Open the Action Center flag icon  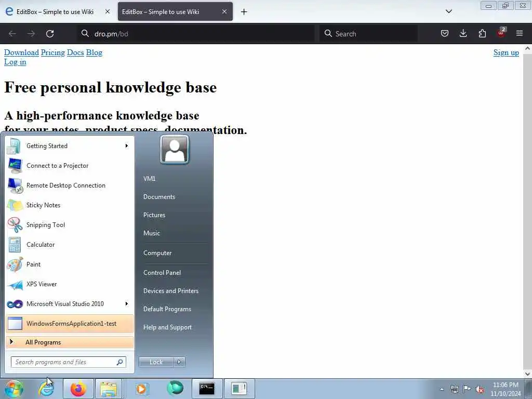tap(467, 389)
